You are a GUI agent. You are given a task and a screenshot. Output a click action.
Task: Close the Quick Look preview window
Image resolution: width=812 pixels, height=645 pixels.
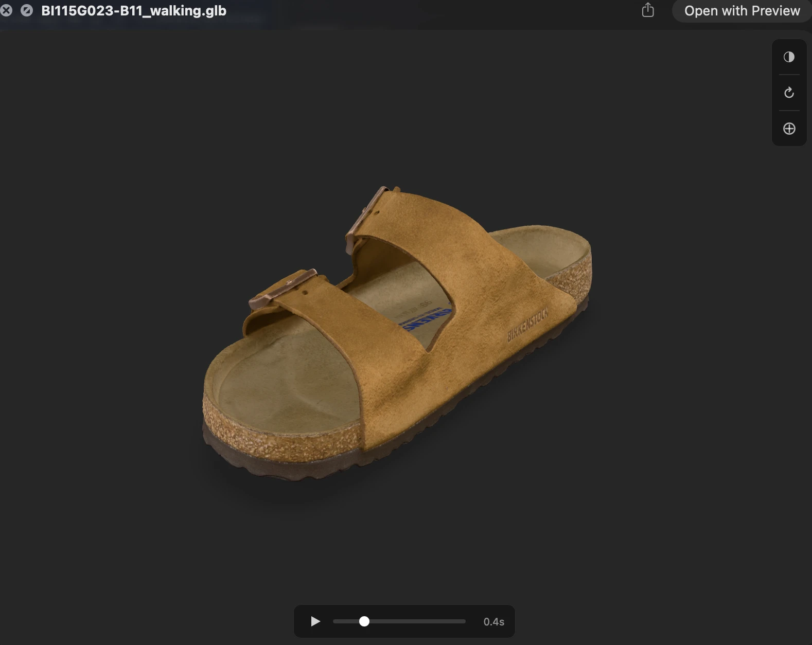tap(6, 10)
